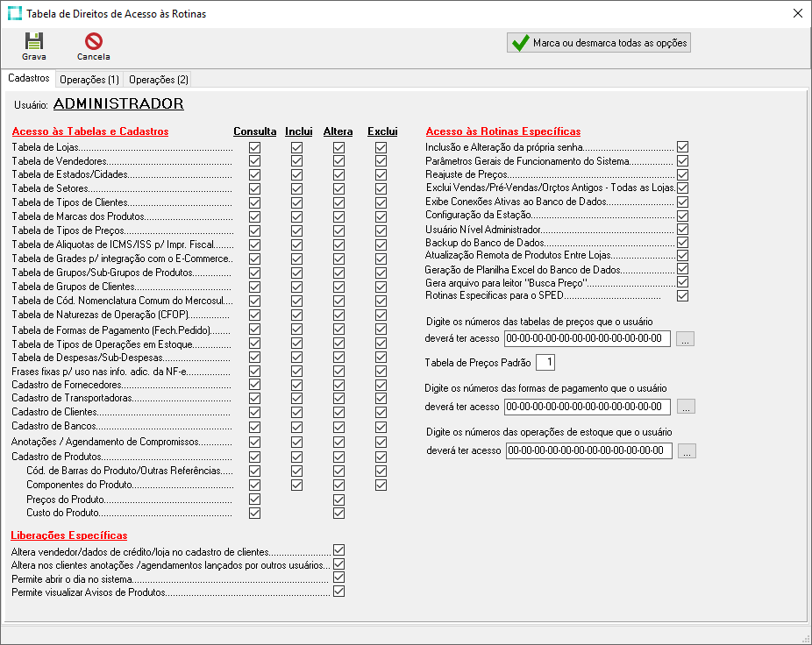Disable Backup do Banco de Dados access

click(682, 242)
